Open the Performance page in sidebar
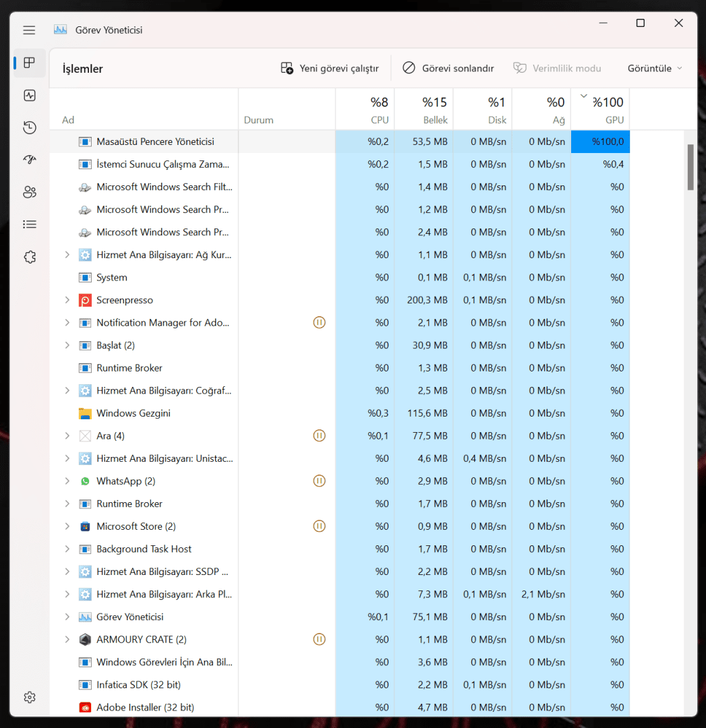 point(29,96)
